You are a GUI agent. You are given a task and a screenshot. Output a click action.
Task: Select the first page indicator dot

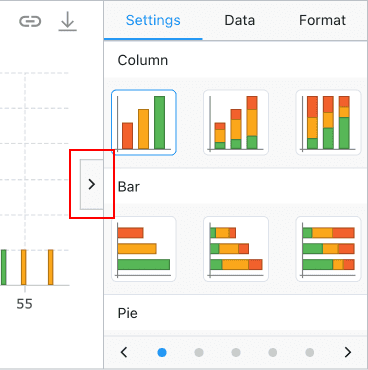pos(162,352)
